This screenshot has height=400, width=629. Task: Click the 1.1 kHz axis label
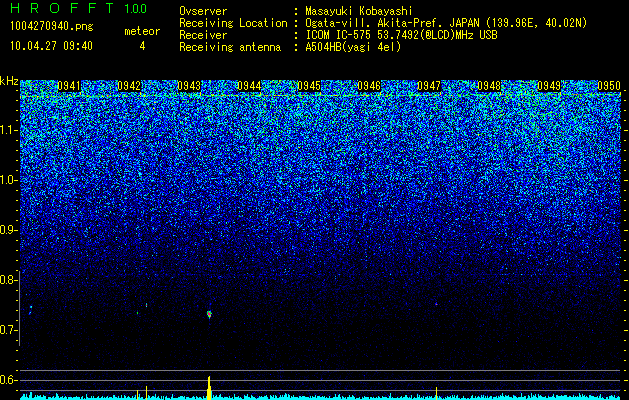click(9, 130)
